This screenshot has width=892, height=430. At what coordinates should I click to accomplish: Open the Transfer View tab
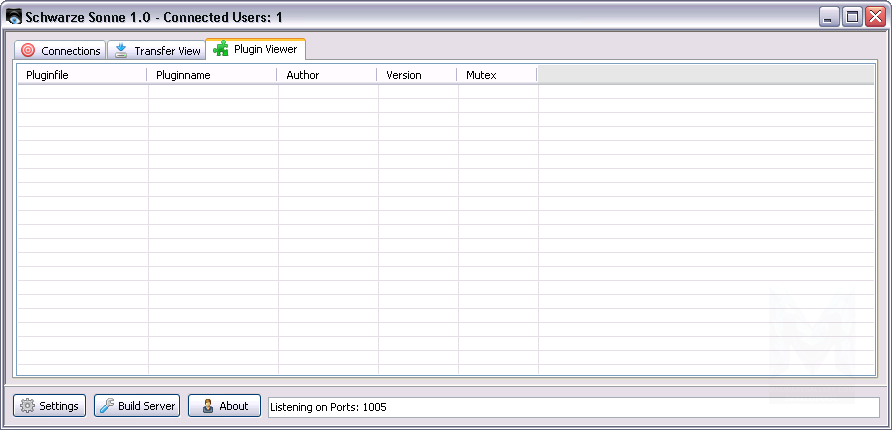tap(167, 51)
